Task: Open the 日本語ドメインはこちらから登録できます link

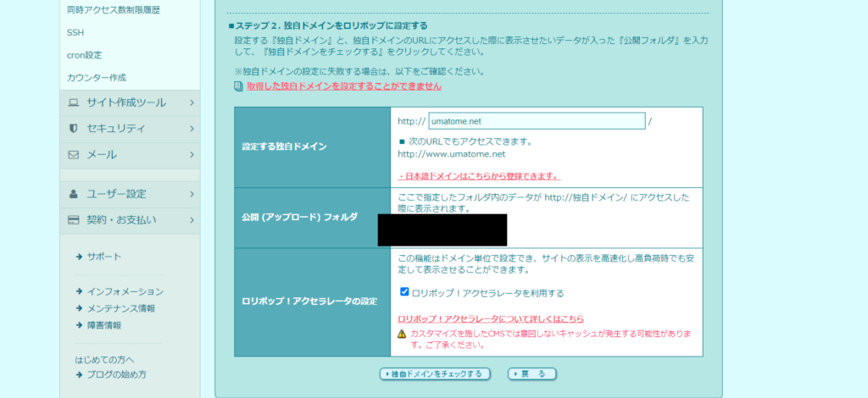Action: click(x=479, y=176)
